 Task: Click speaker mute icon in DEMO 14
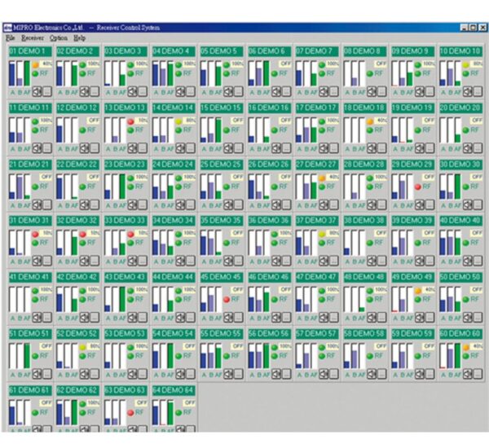coord(181,147)
